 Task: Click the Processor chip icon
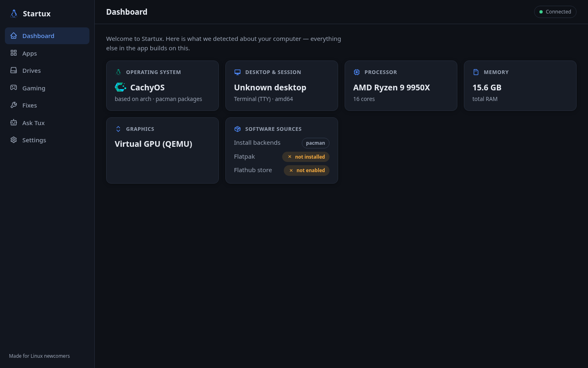[356, 72]
